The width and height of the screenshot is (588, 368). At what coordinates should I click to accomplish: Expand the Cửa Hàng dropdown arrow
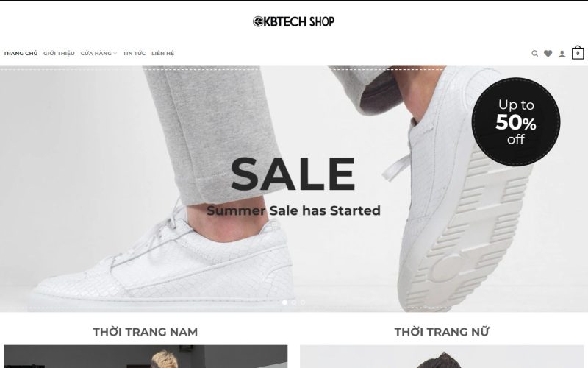point(115,54)
